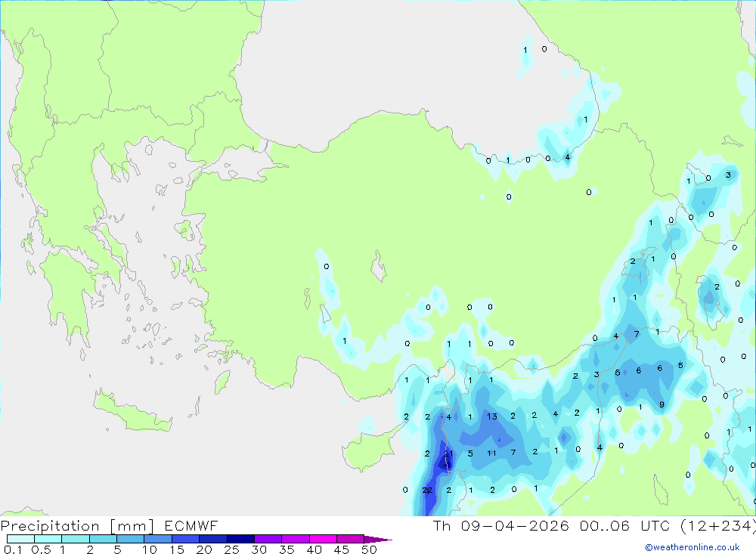Click the "22" precipitation value on map
756x554 pixels.
427,491
